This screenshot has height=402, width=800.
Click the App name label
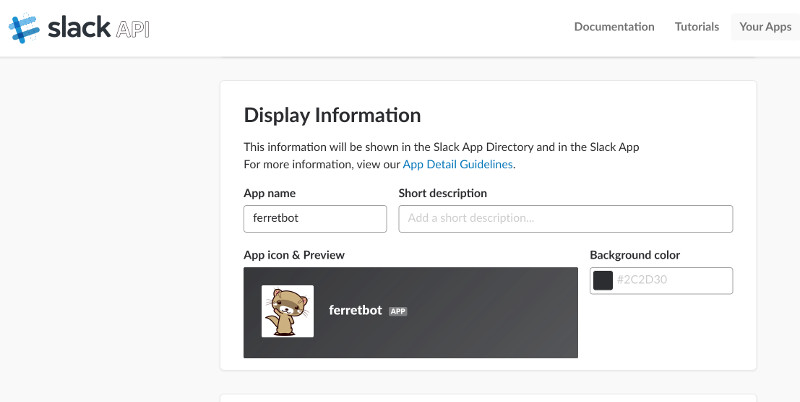point(269,193)
